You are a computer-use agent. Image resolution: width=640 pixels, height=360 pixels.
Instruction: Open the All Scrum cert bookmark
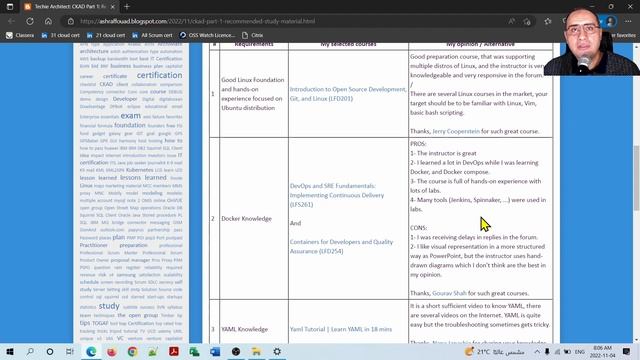click(152, 35)
